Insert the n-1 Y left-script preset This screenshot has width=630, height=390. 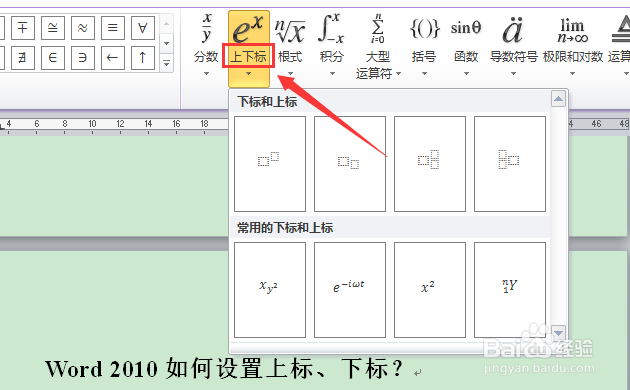click(x=510, y=290)
